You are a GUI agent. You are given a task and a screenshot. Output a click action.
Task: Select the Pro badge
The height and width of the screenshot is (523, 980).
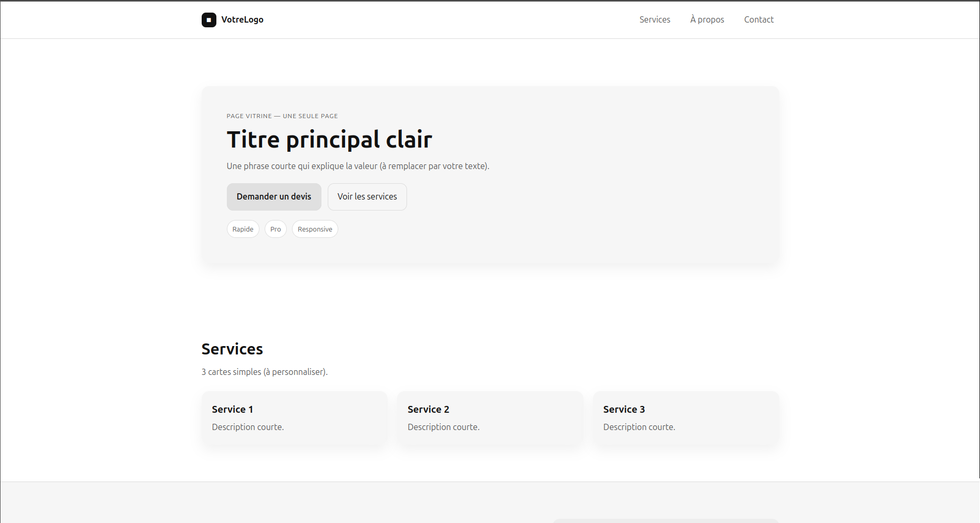[x=275, y=229]
